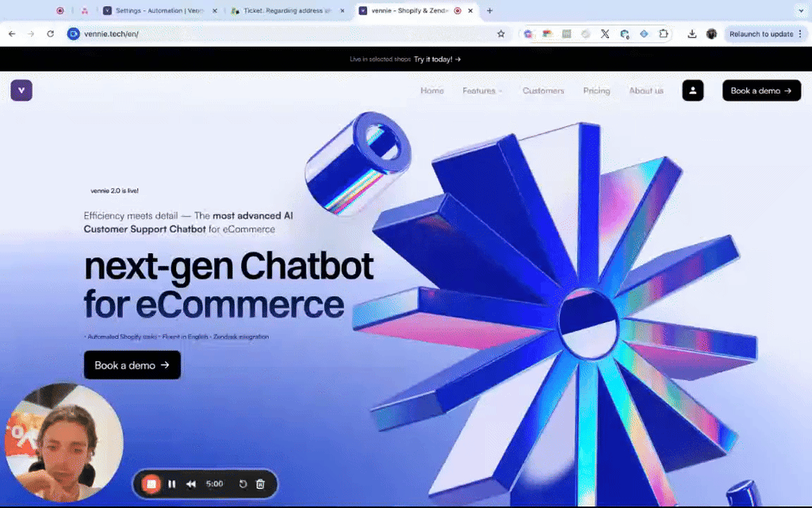Open the three-dot Chrome menu
The width and height of the screenshot is (812, 508).
[x=800, y=33]
